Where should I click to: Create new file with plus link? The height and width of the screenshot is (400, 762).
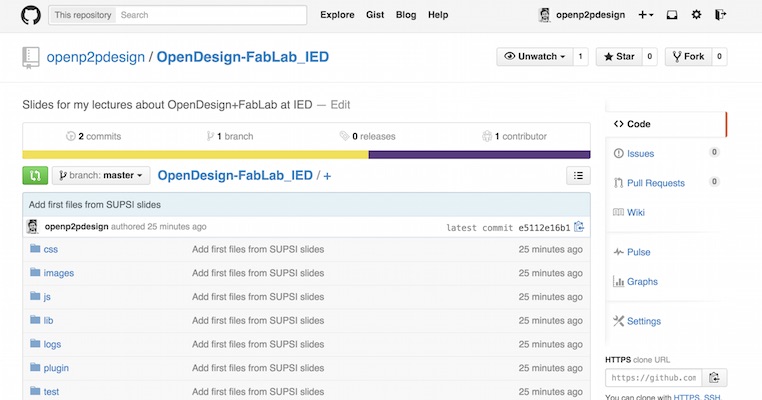coord(327,176)
